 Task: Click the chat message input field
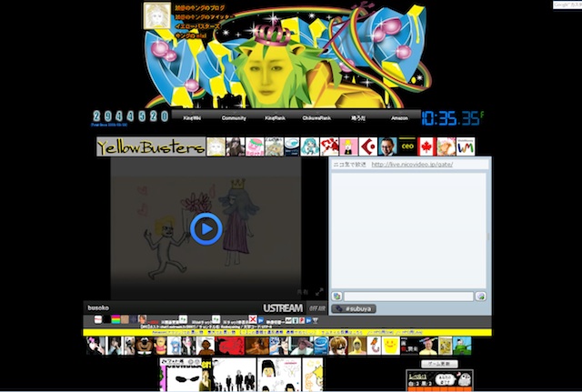pos(408,297)
